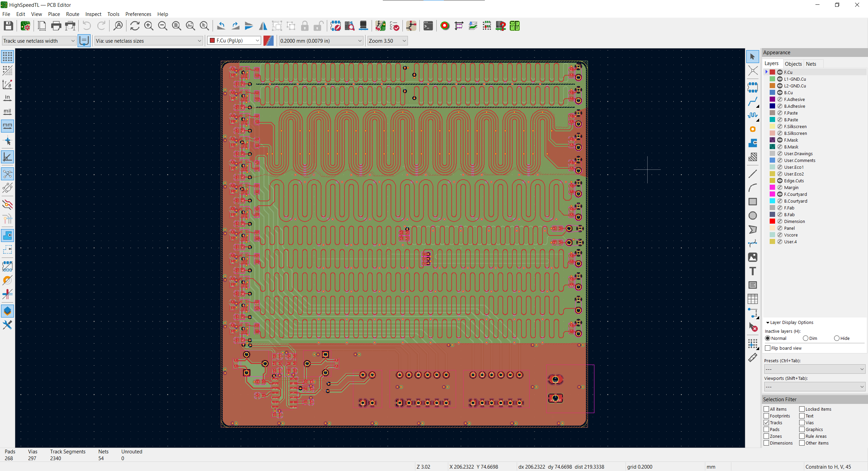
Task: Select the Add text tool
Action: click(x=752, y=271)
